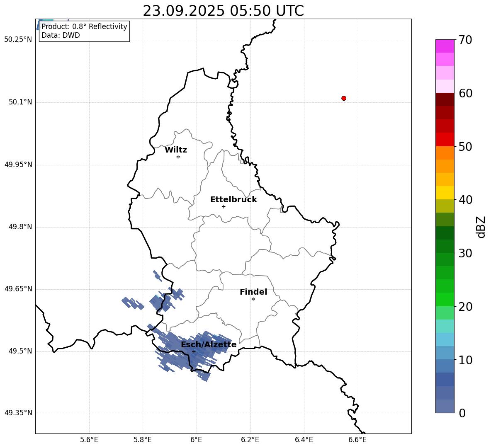The width and height of the screenshot is (491, 448).
Task: Select the Findel label
Action: pyautogui.click(x=253, y=292)
